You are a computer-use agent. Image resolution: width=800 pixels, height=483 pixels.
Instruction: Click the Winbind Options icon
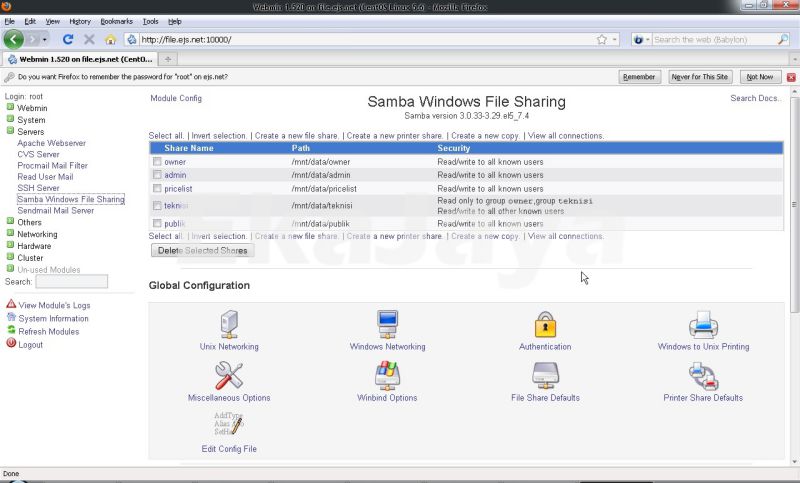click(387, 376)
